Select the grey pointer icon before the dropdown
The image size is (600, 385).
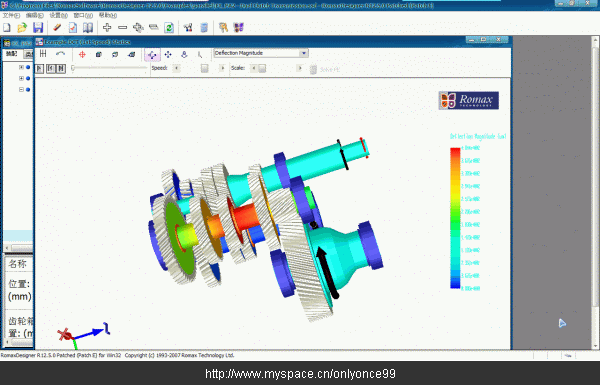[x=200, y=54]
